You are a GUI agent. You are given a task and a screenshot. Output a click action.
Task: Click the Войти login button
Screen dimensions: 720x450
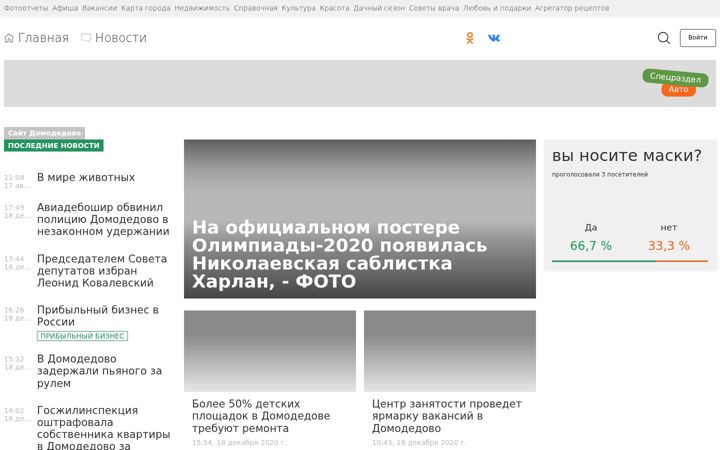click(x=698, y=38)
